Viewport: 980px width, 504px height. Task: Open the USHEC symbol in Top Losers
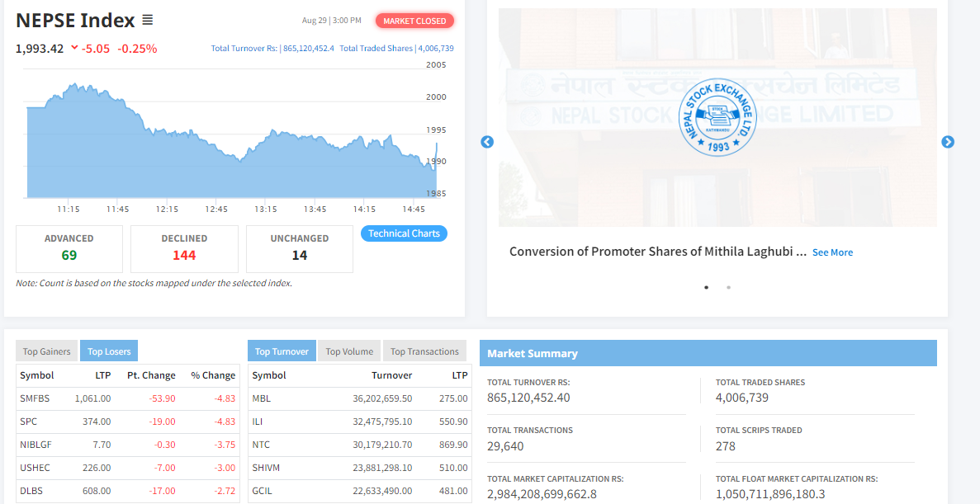click(x=35, y=468)
